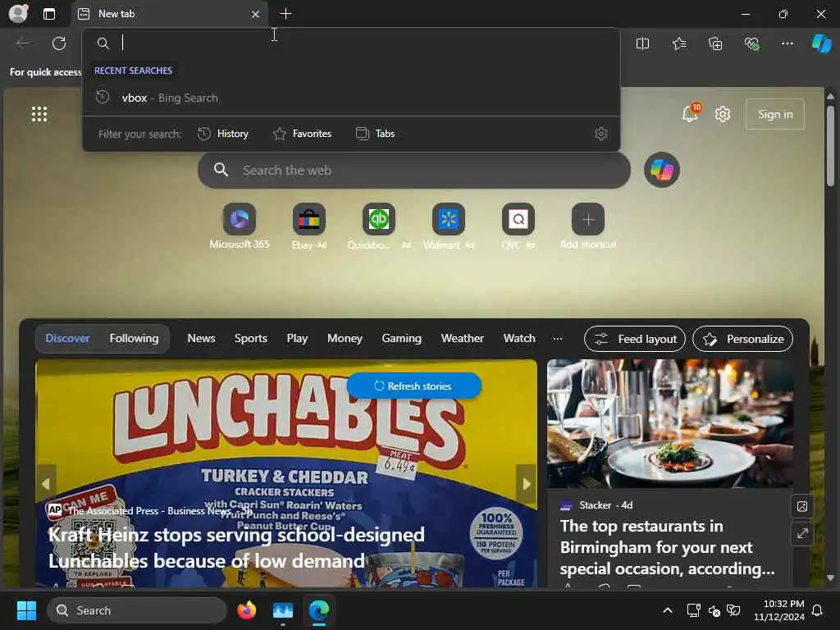Switch to the Following feed tab
840x630 pixels.
134,339
